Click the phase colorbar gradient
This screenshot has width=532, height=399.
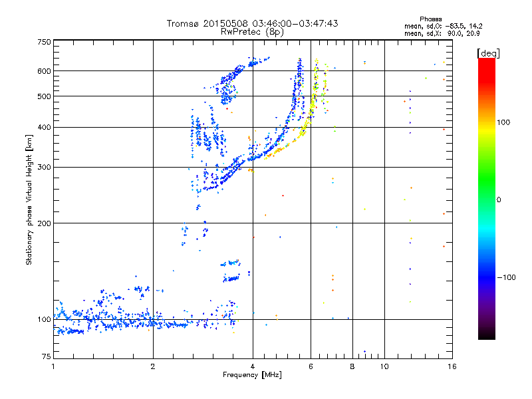point(487,198)
